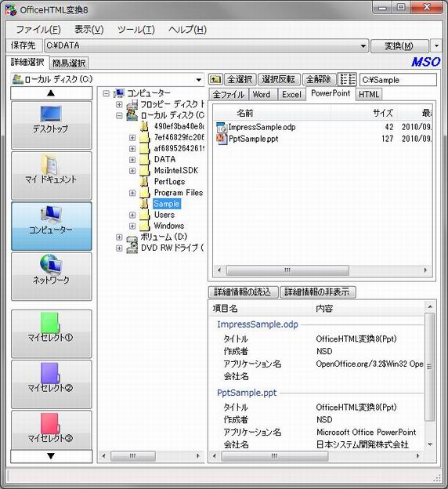Viewport: 448px width, 489px height.
Task: Open the ネットワーク sidebar icon
Action: (51, 264)
